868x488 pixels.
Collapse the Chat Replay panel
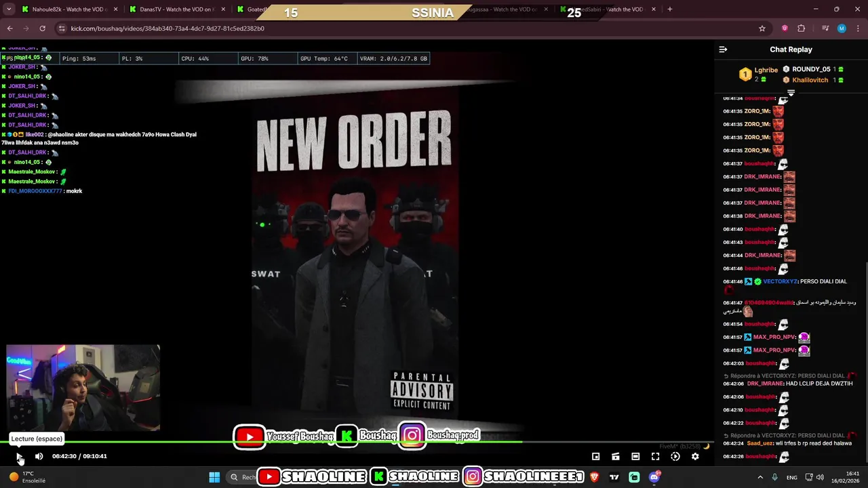(x=723, y=49)
